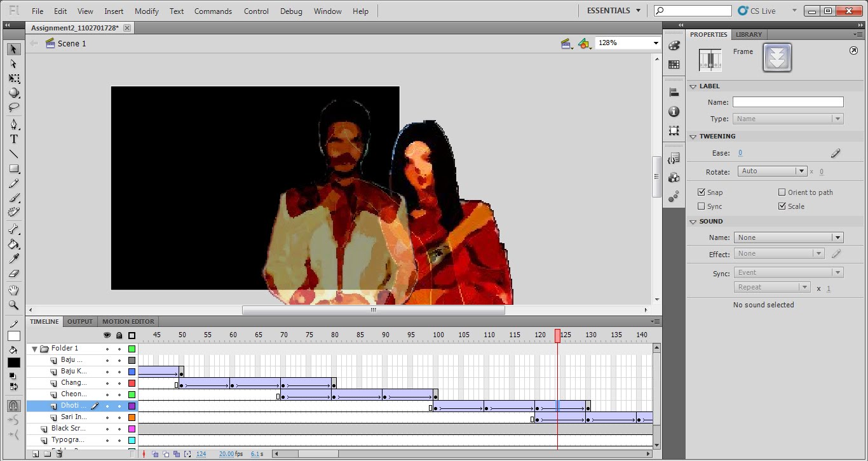Select the Text tool
The image size is (868, 461).
tap(13, 139)
